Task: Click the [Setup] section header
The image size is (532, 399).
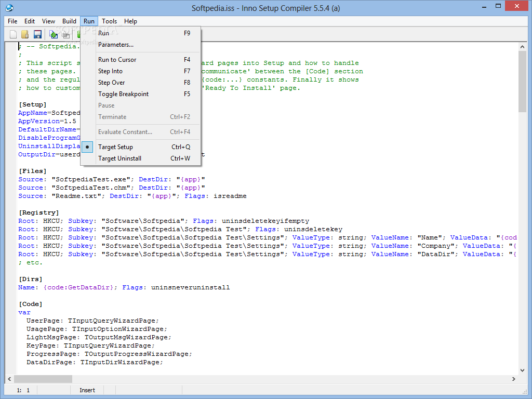Action: coord(33,104)
